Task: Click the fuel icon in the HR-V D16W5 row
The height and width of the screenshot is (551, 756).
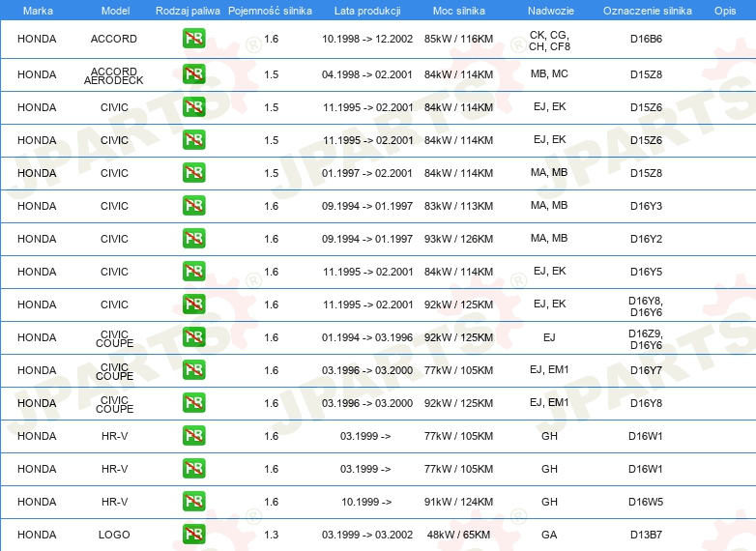Action: (x=193, y=502)
